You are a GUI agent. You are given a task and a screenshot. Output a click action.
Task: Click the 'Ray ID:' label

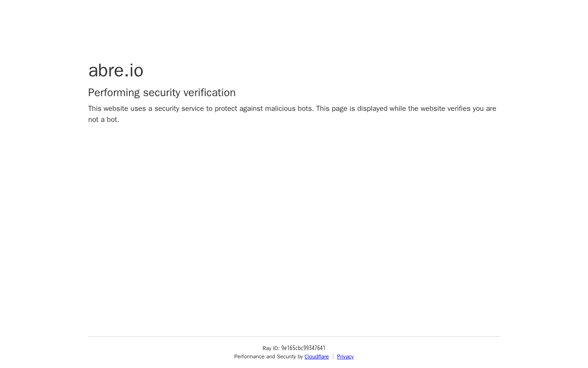[x=271, y=348]
